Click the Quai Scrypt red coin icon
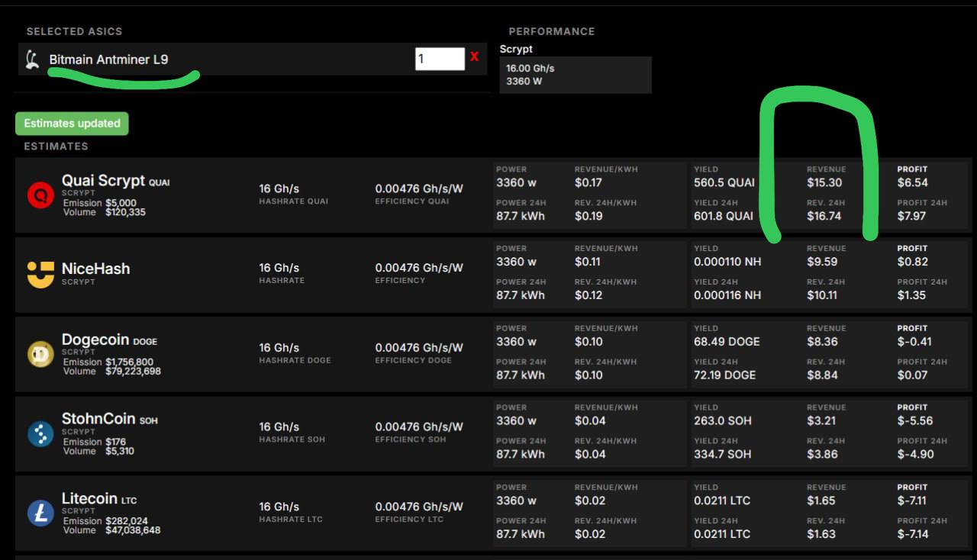 (40, 195)
